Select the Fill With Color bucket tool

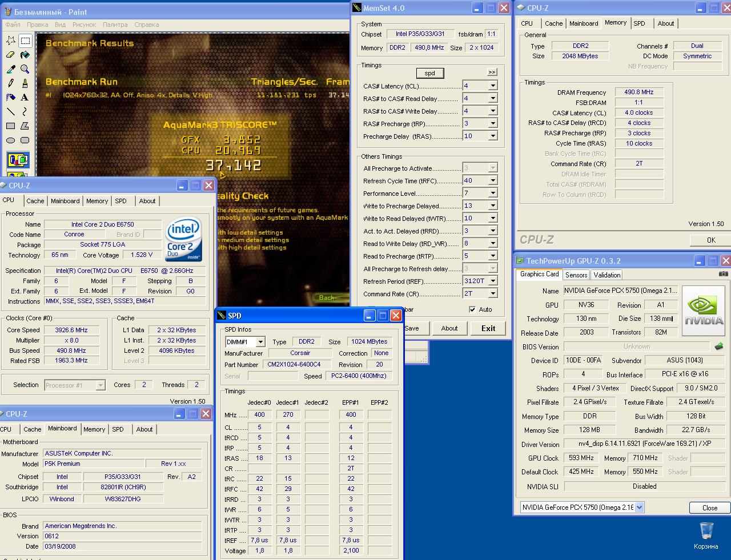pos(25,55)
